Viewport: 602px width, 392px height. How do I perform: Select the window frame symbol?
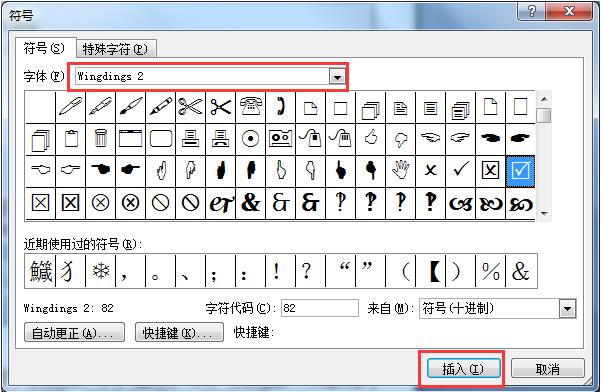tap(131, 139)
